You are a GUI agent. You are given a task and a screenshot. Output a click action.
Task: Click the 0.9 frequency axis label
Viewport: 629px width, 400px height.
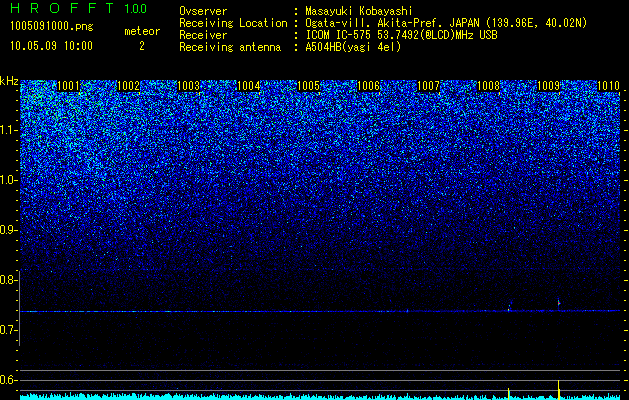pyautogui.click(x=7, y=230)
